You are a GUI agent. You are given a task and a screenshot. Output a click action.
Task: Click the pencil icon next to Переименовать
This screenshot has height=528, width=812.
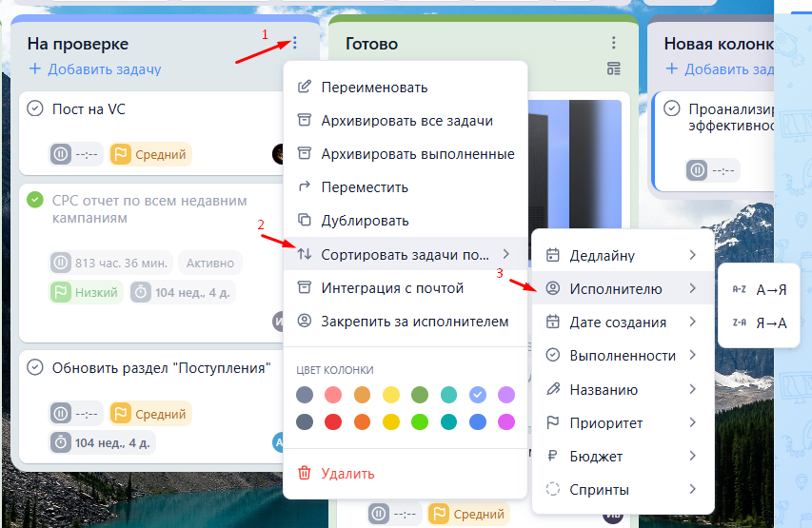(305, 87)
